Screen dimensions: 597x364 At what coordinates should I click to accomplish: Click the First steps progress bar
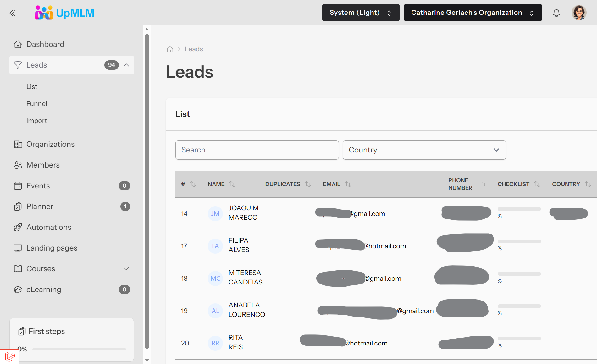point(79,349)
